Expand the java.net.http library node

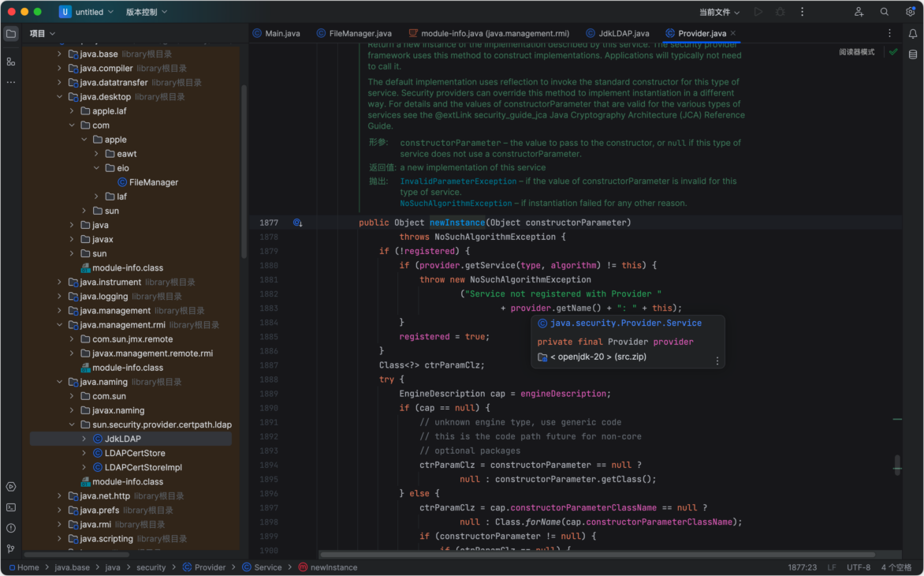[x=59, y=496]
